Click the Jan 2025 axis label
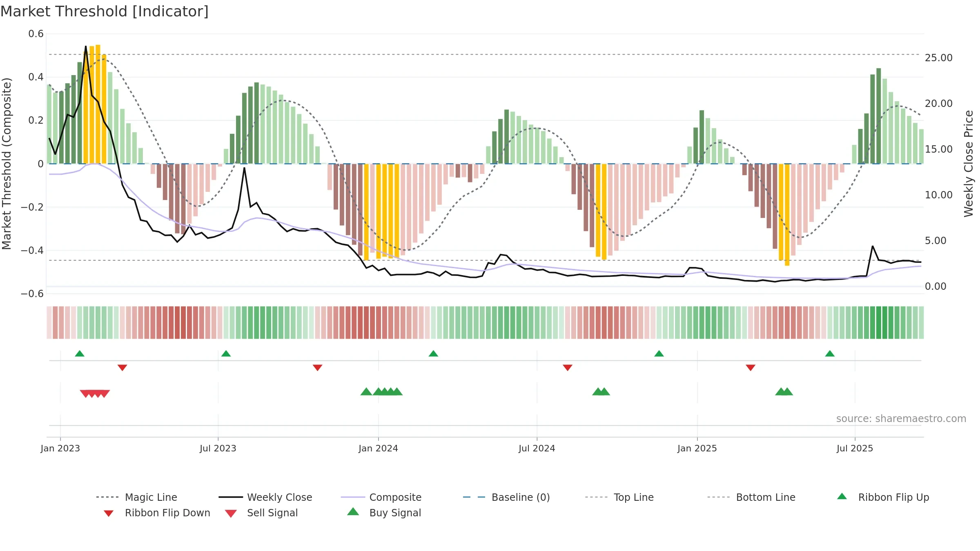 click(x=697, y=448)
